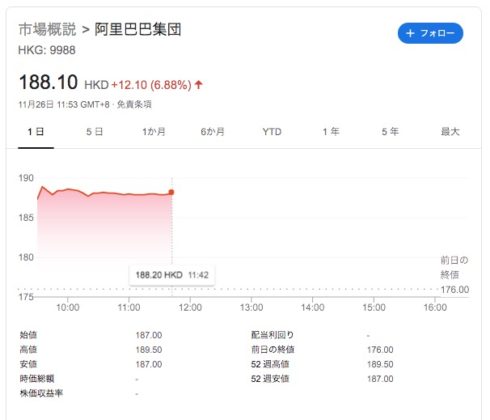Click the 10:00 time axis label

[68, 307]
